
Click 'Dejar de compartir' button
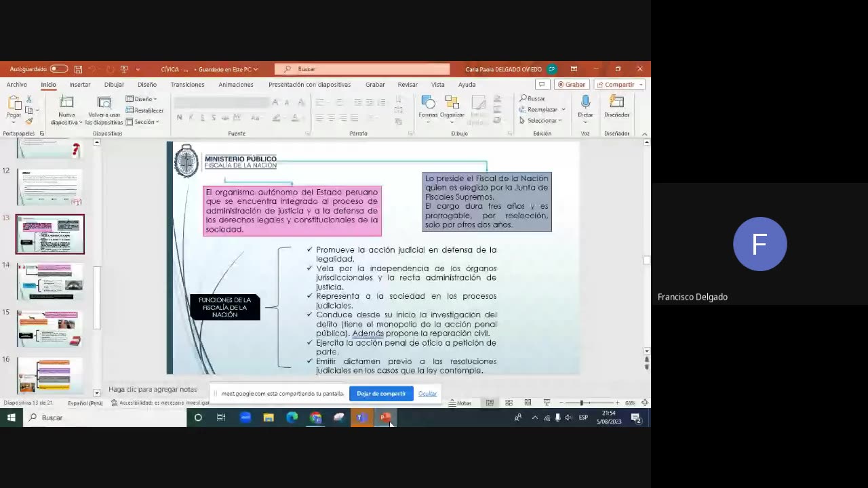pos(381,394)
